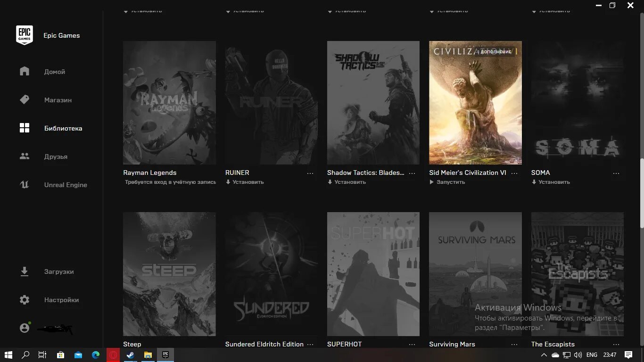Image resolution: width=644 pixels, height=362 pixels.
Task: Click the Дополнение badge on Civilization cover
Action: (495, 51)
